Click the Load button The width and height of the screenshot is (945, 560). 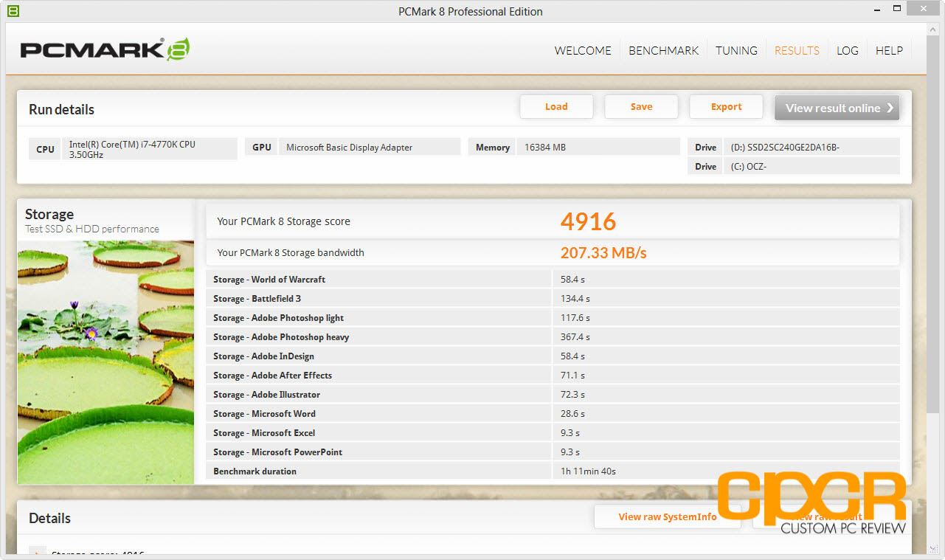click(556, 107)
